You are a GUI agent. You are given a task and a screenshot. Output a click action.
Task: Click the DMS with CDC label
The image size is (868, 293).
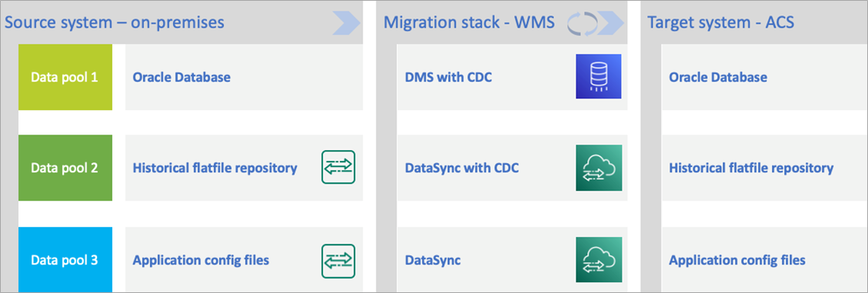pos(449,77)
